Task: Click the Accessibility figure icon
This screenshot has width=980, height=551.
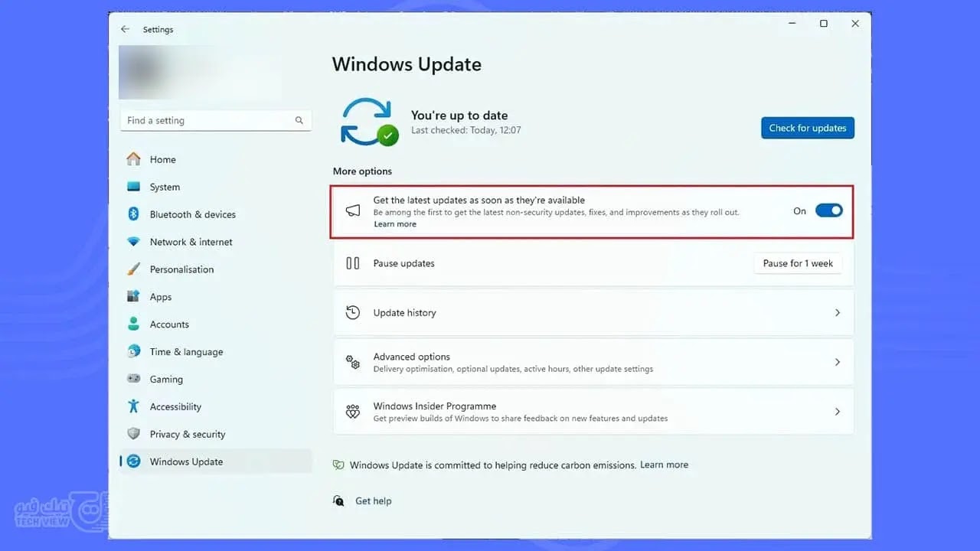Action: click(134, 406)
